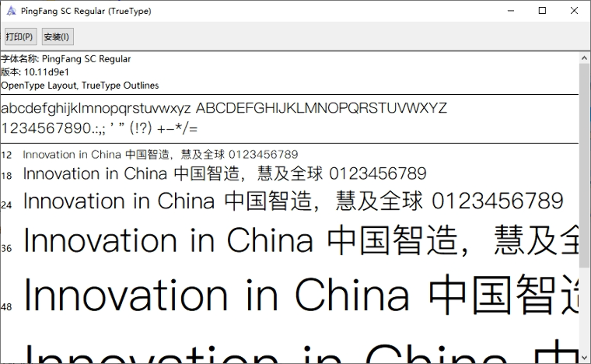Click the digits and punctuation line 1234567890
591x364 pixels.
(99, 128)
